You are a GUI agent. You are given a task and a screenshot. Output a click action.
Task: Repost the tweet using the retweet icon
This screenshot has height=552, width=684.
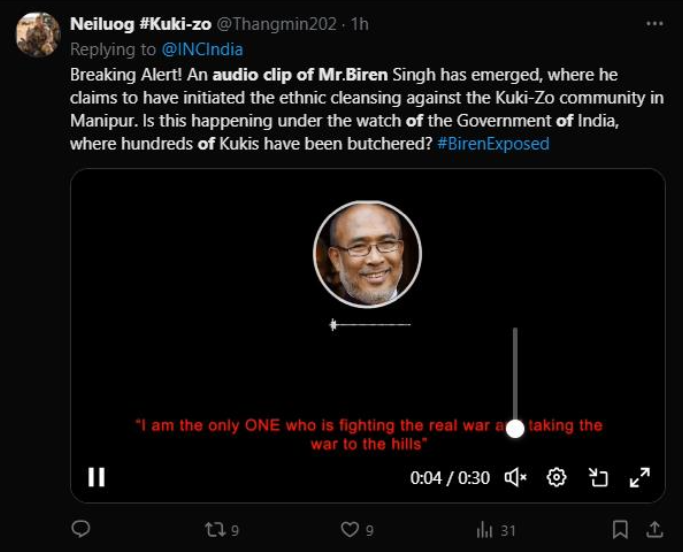[215, 529]
